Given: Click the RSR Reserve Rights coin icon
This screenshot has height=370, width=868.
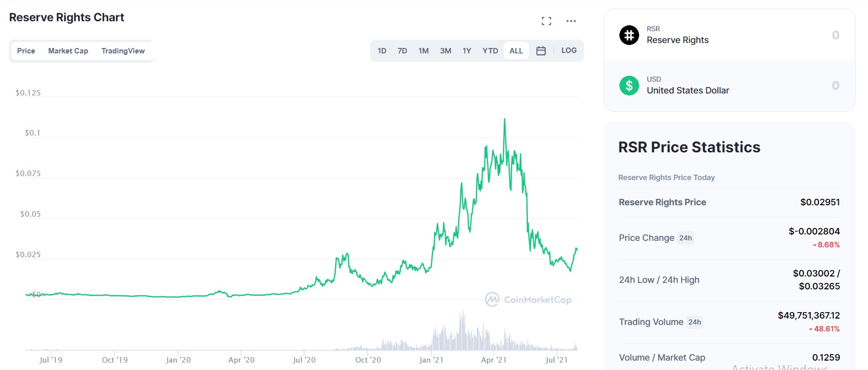Looking at the screenshot, I should coord(629,35).
